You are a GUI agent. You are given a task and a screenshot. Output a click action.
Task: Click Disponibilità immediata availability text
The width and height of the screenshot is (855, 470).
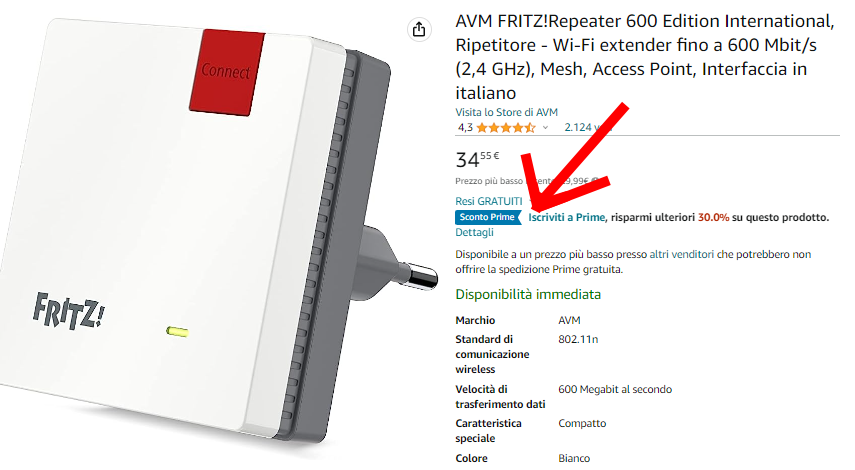coord(528,294)
